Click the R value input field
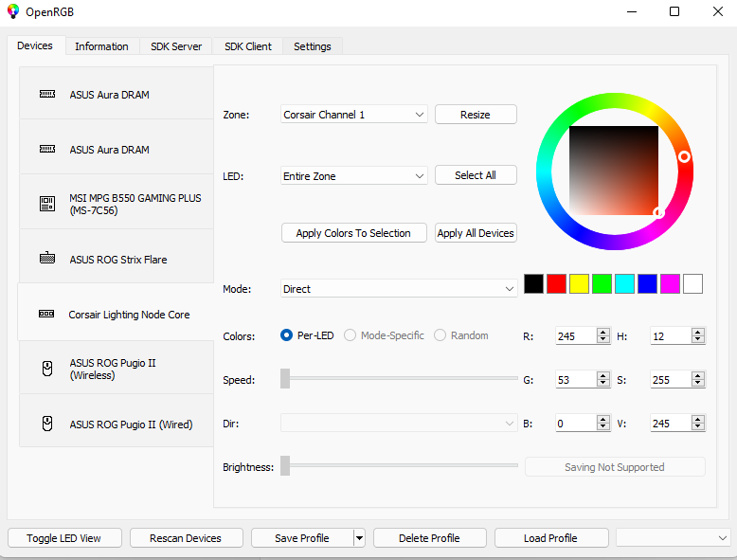Screen dimensions: 737x560 575,336
